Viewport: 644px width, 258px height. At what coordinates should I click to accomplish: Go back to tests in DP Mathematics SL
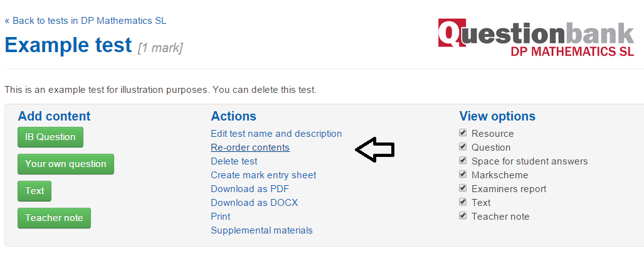[85, 21]
